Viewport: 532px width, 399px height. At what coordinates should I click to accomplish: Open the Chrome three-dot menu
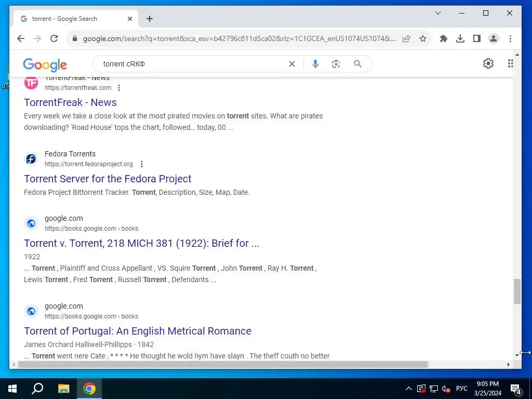coord(510,38)
